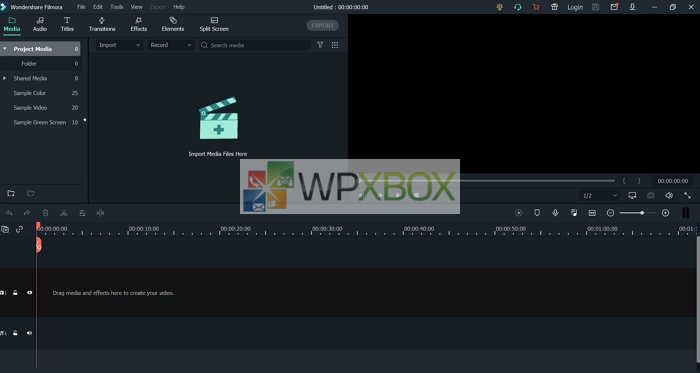Add a marker shield icon
This screenshot has width=700, height=373.
537,213
